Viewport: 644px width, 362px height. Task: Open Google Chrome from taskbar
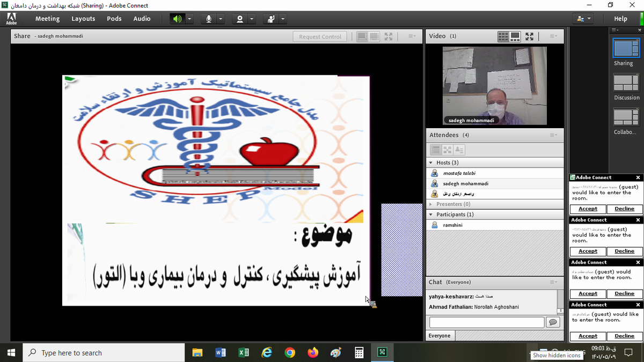coord(290,352)
